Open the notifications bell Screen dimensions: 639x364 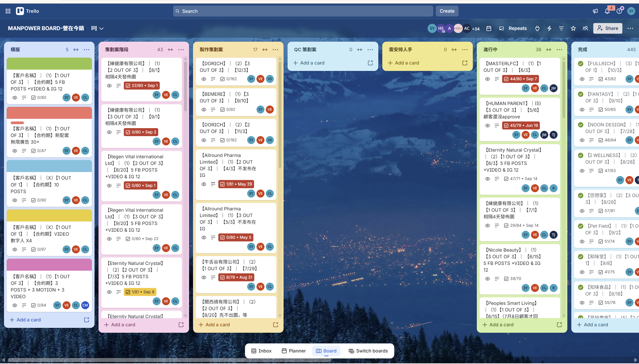tap(607, 11)
